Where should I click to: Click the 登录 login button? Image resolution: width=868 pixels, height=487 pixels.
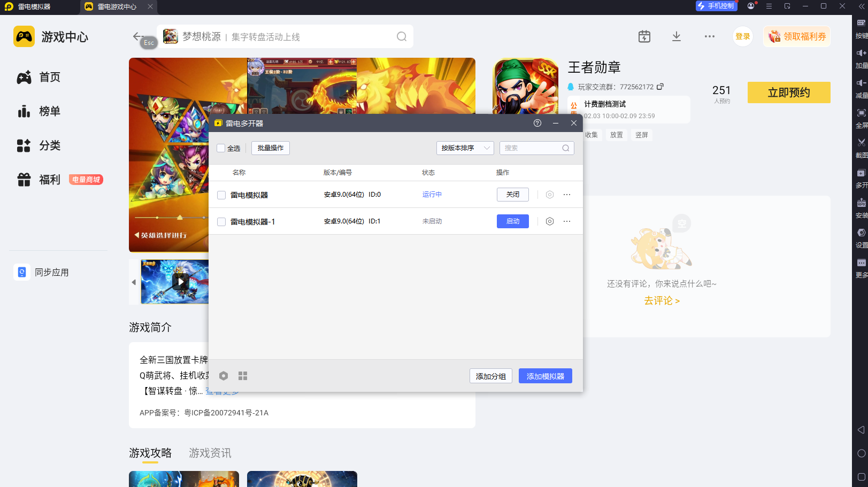[743, 36]
